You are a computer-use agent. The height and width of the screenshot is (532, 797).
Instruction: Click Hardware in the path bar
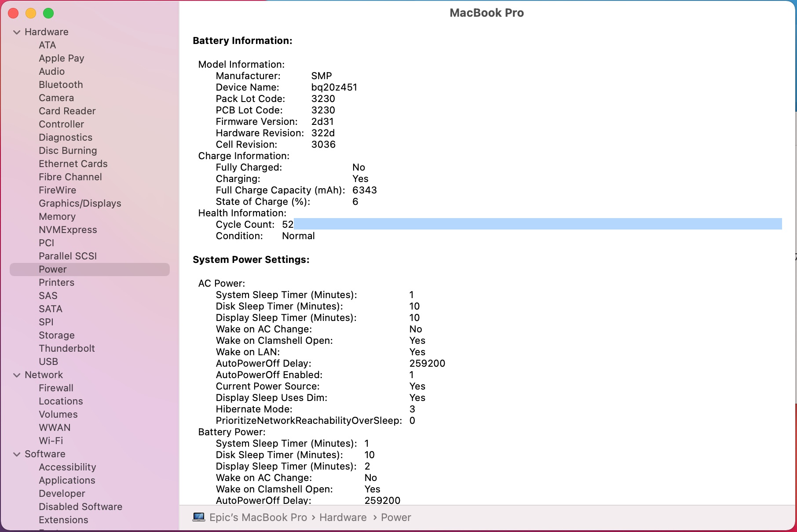click(x=343, y=517)
